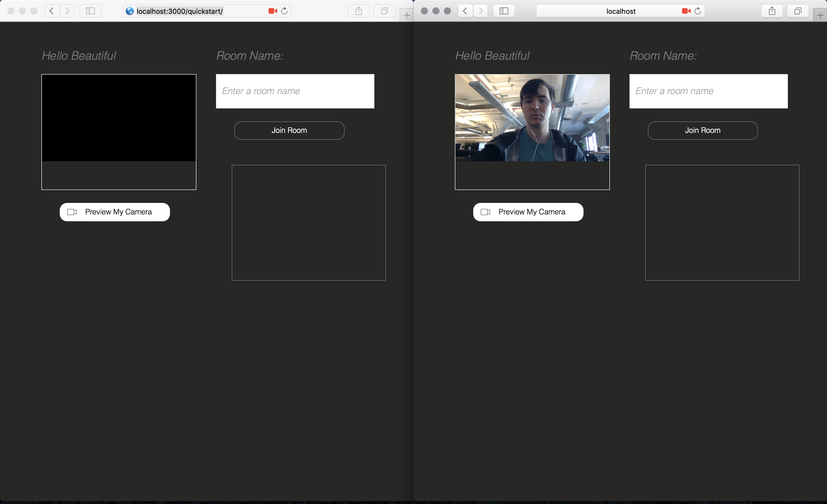This screenshot has height=504, width=827.
Task: Click Room Name: label in right window
Action: [663, 56]
